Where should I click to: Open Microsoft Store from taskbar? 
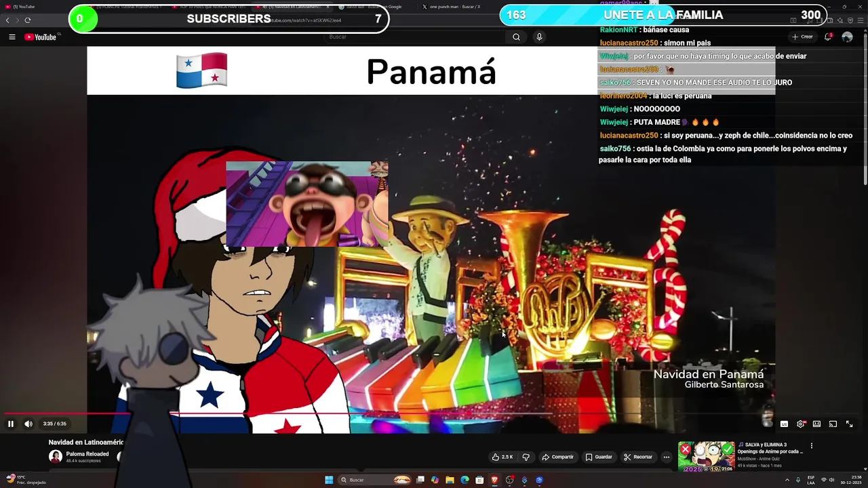pos(479,480)
